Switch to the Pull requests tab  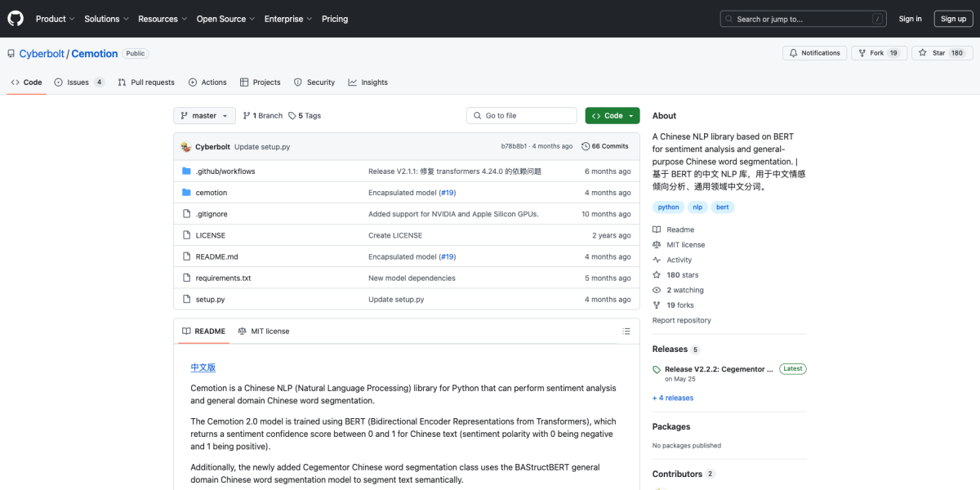(x=146, y=82)
